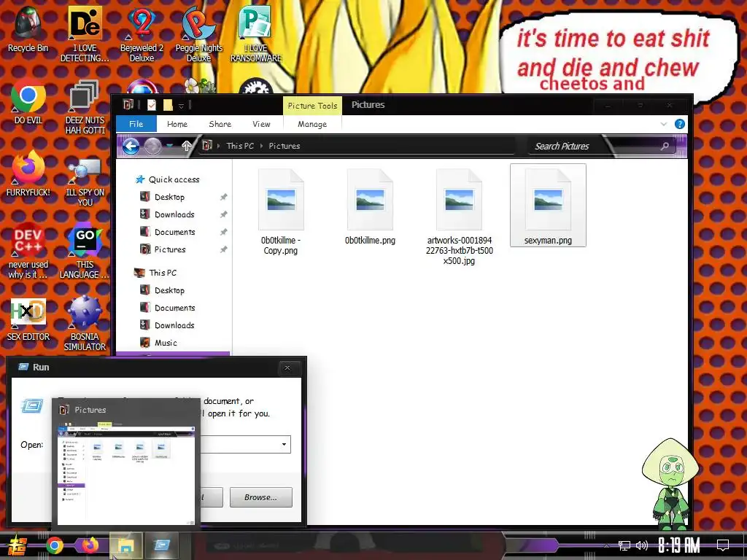Image resolution: width=747 pixels, height=560 pixels.
Task: Go up one folder level arrow
Action: point(186,146)
